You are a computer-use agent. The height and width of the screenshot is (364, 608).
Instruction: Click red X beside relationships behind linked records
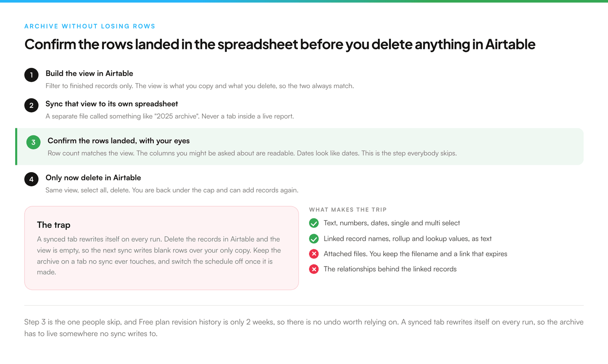[x=314, y=269]
